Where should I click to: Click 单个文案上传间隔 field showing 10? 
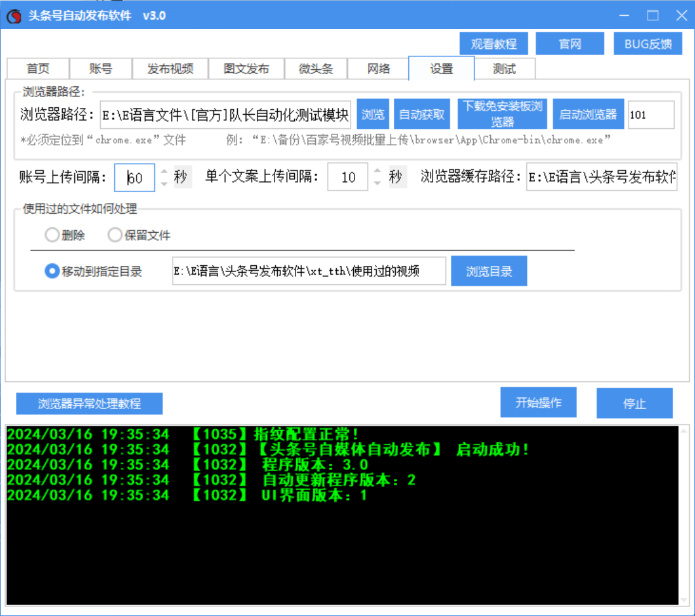[348, 177]
